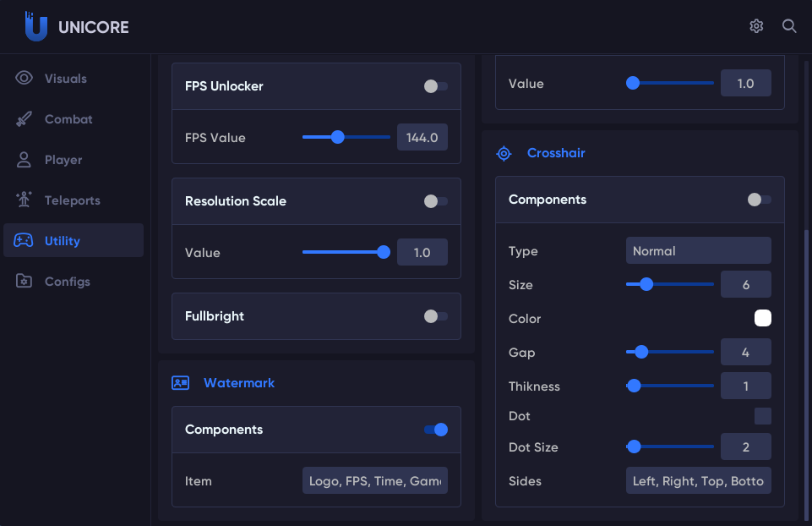This screenshot has height=526, width=812.
Task: Click the Configs folder icon in sidebar
Action: click(25, 282)
